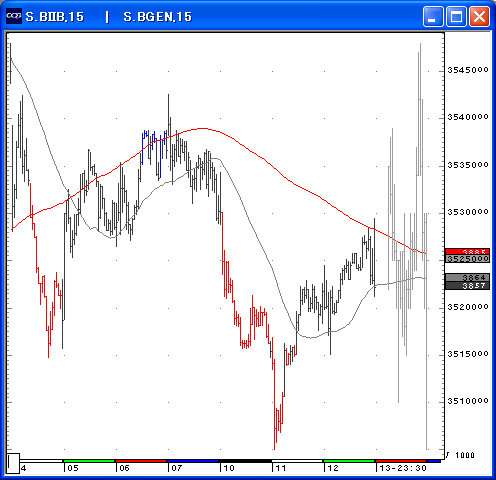Click the green session bar above 12
Screen dimensions: 496x480
click(x=349, y=461)
